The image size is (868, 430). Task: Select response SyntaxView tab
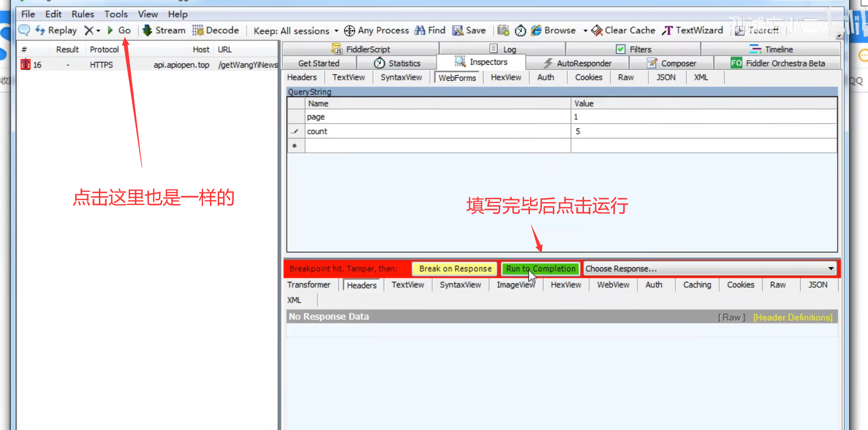pos(460,285)
